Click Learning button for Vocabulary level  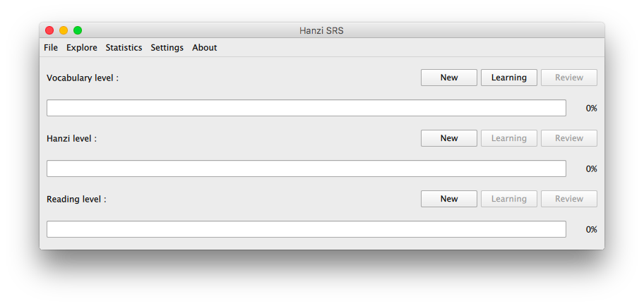[509, 78]
